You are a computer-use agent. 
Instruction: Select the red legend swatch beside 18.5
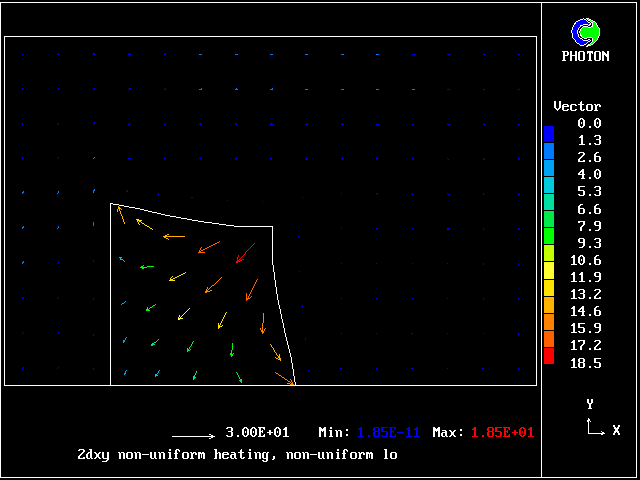[549, 357]
